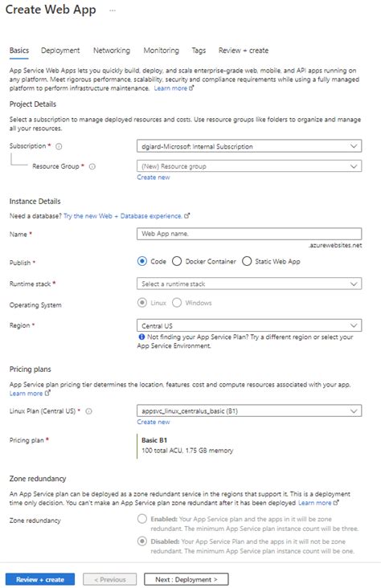
Task: Click the .azurewebsites.net suffix text
Action: pos(335,245)
